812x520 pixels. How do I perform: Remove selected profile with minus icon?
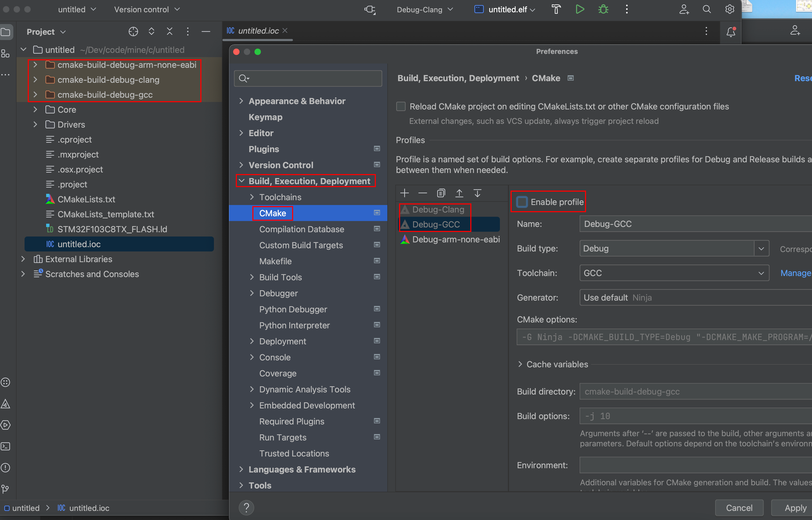(422, 193)
